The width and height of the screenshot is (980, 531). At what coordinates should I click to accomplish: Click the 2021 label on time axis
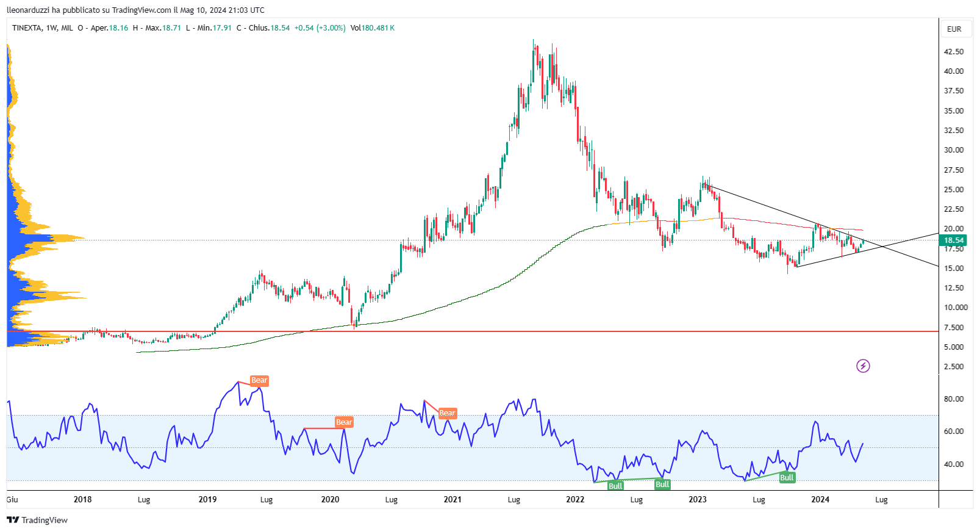452,499
